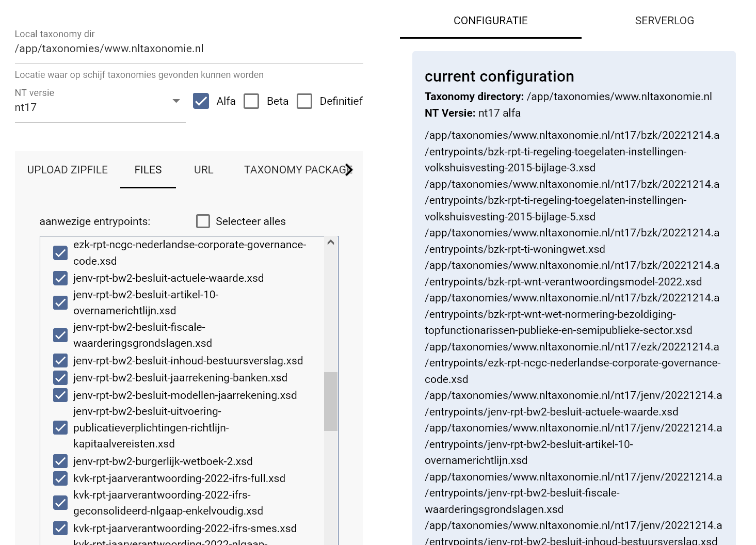756x545 pixels.
Task: Click the entrypoints list scrollbar thumb
Action: click(331, 402)
